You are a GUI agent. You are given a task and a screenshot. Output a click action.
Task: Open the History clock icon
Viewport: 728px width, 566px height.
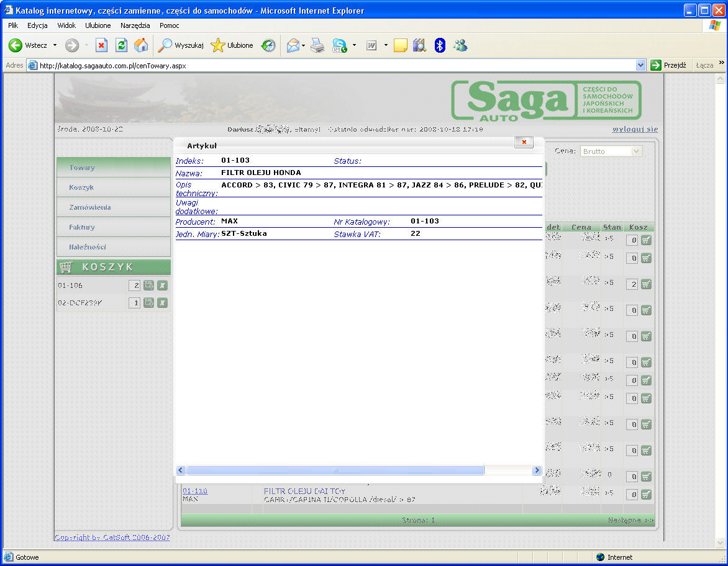pyautogui.click(x=268, y=45)
